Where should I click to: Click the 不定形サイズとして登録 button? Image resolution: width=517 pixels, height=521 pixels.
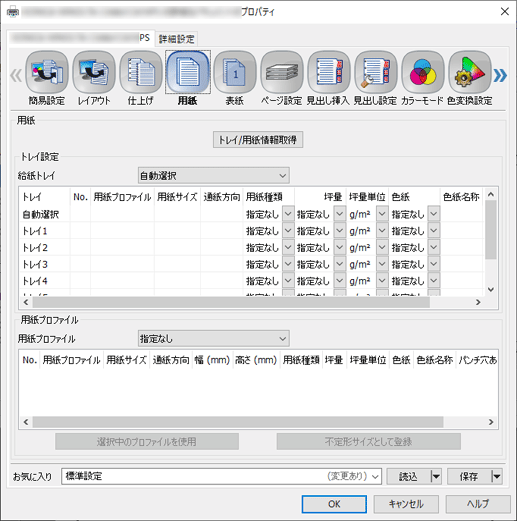pos(369,442)
